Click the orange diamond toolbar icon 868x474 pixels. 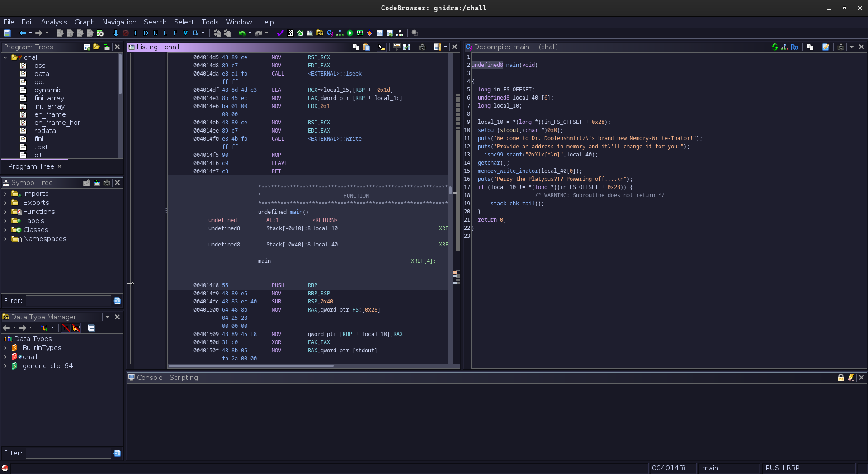(x=370, y=33)
